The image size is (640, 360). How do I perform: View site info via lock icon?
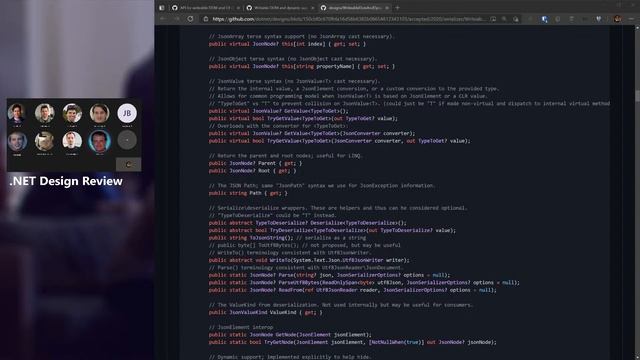point(206,19)
